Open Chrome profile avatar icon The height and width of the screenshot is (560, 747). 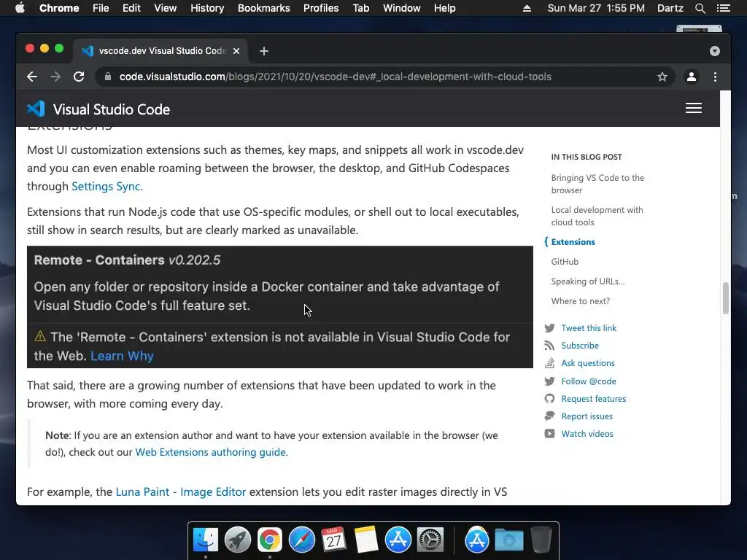click(x=692, y=77)
